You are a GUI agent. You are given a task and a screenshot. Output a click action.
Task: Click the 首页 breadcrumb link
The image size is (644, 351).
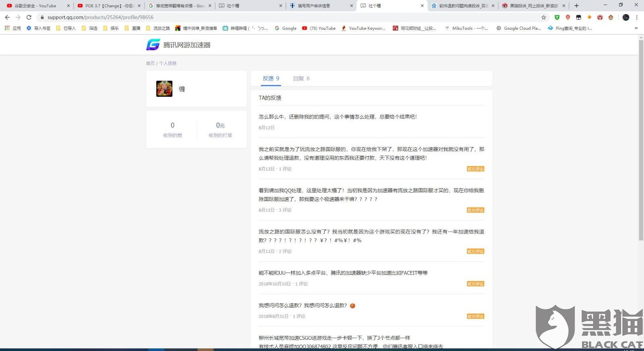point(150,63)
